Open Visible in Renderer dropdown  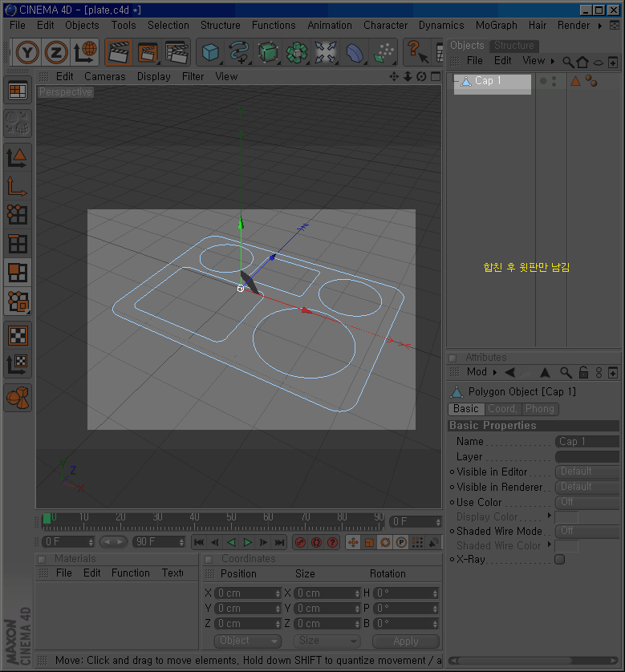pos(587,487)
